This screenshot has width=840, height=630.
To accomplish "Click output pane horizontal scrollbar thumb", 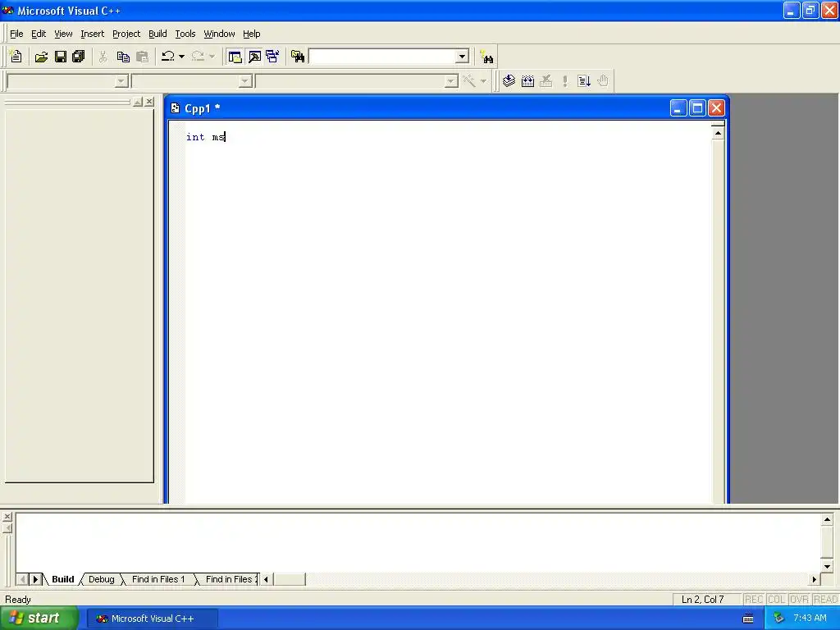I will click(x=290, y=579).
